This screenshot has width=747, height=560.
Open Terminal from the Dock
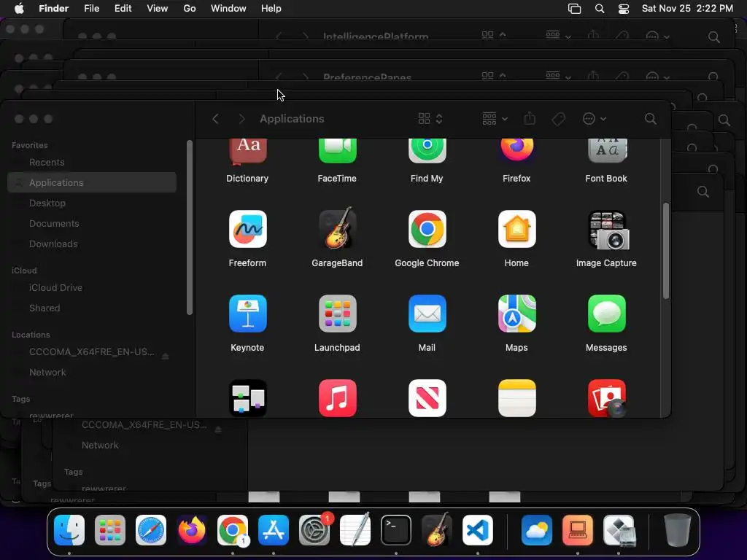coord(396,530)
